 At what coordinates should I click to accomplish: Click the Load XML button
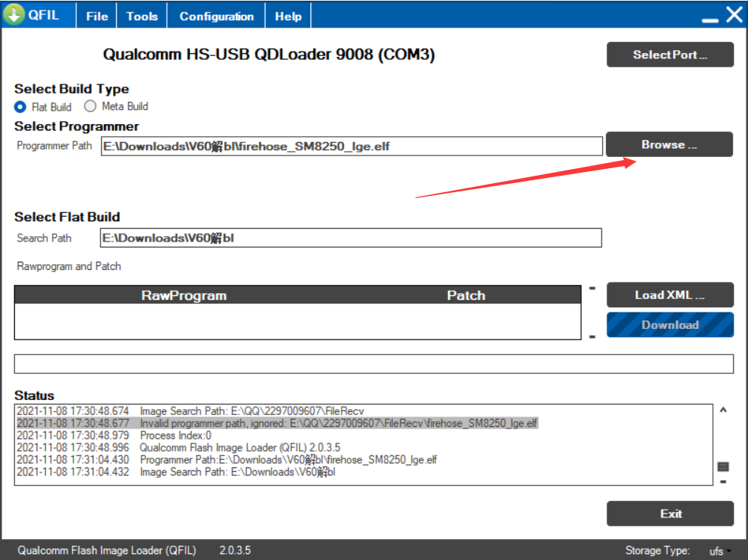669,295
